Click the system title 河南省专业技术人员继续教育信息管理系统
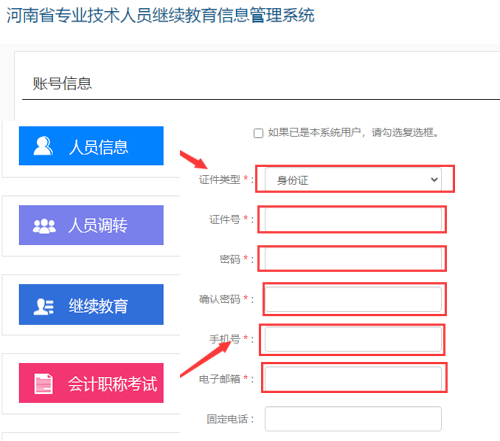Viewport: 500px width, 441px height. (160, 15)
